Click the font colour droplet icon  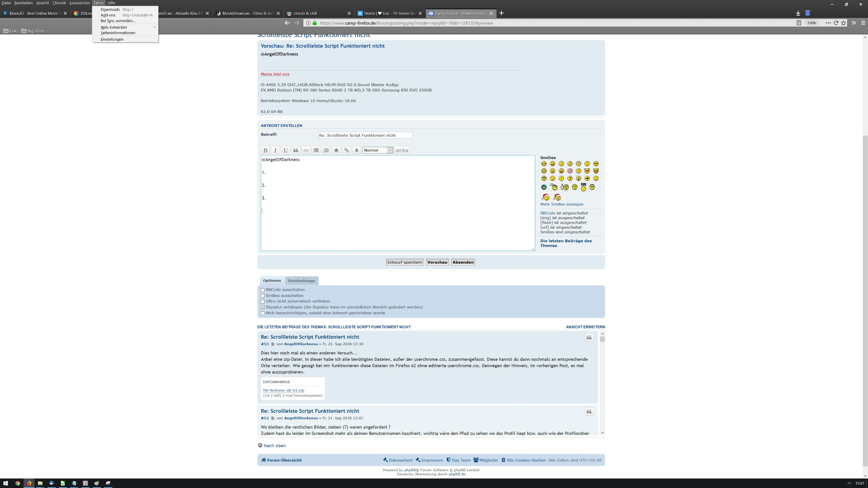[x=356, y=150]
